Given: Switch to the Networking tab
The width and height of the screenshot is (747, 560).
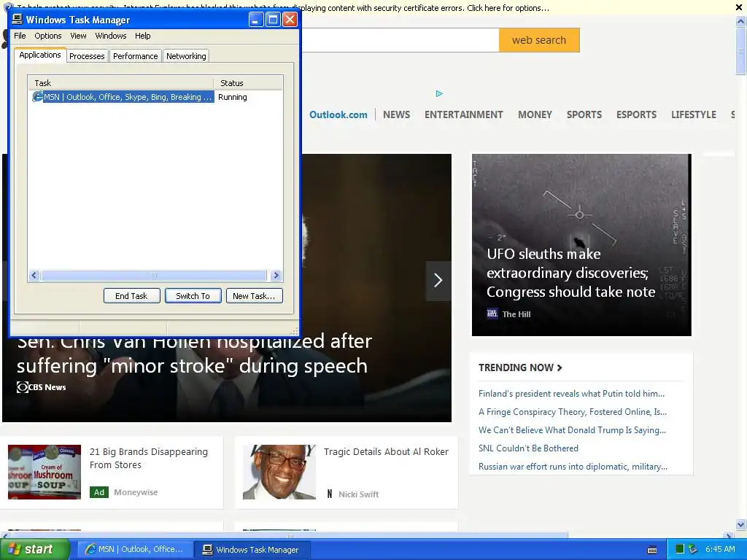Looking at the screenshot, I should coord(186,56).
